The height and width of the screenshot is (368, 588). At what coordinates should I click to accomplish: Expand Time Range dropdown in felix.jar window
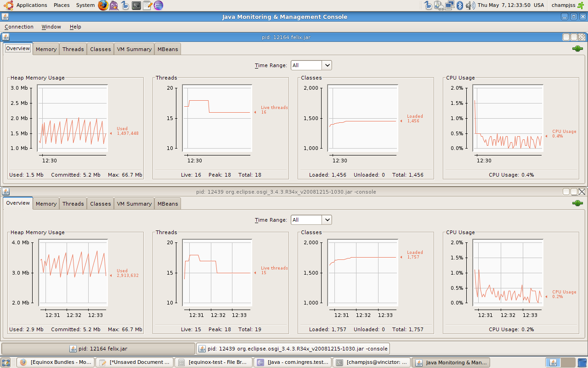coord(327,65)
